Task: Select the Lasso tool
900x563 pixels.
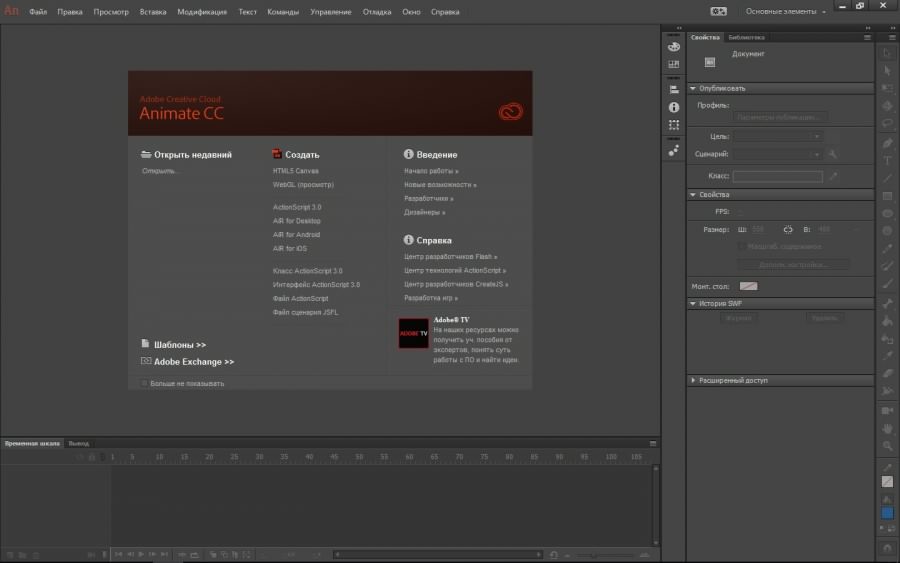Action: tap(887, 124)
